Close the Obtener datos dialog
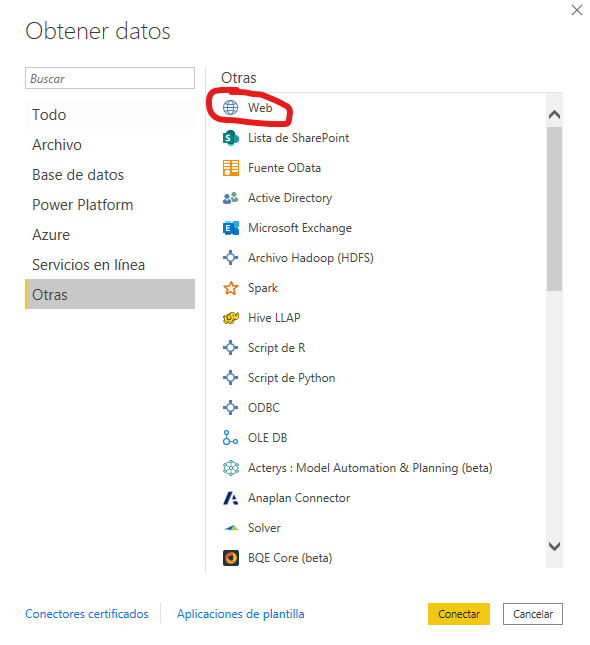Viewport: 590px width, 645px height. tap(577, 10)
